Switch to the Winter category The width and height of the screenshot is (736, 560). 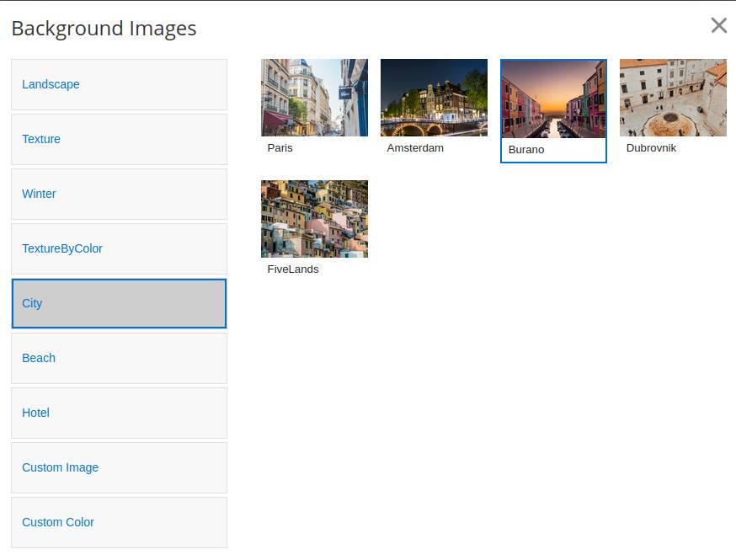(119, 194)
